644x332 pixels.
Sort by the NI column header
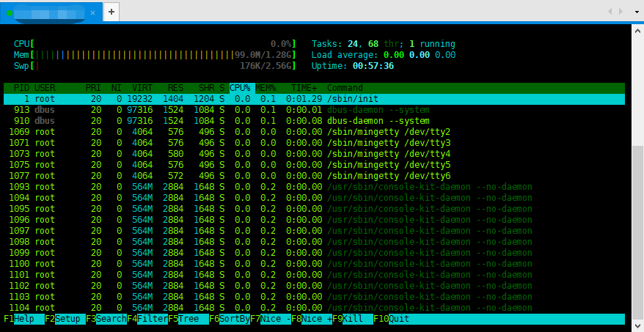point(117,88)
